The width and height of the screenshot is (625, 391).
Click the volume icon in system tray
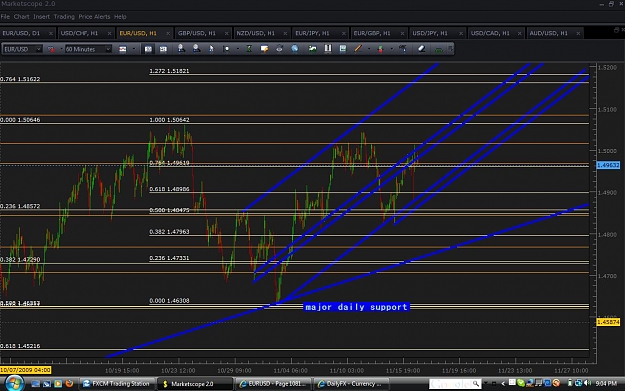pos(587,383)
